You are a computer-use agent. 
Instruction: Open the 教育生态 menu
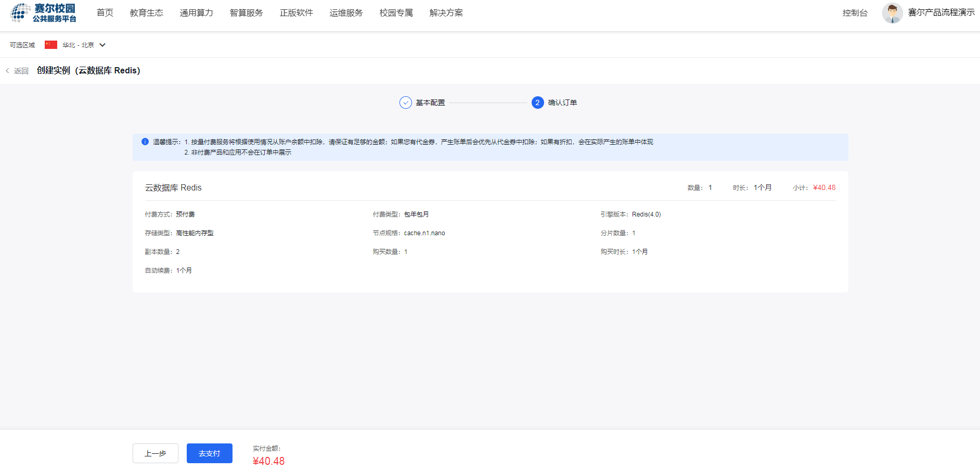click(146, 13)
